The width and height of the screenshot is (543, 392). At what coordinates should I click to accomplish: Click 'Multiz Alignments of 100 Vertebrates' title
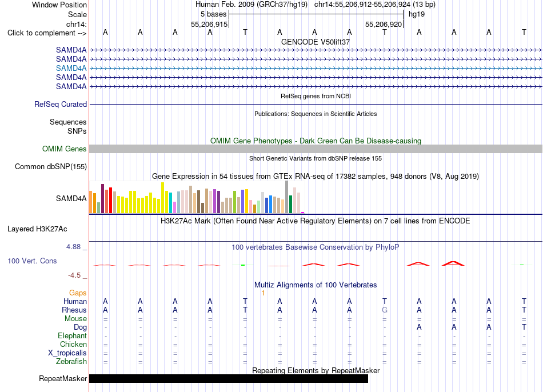316,285
